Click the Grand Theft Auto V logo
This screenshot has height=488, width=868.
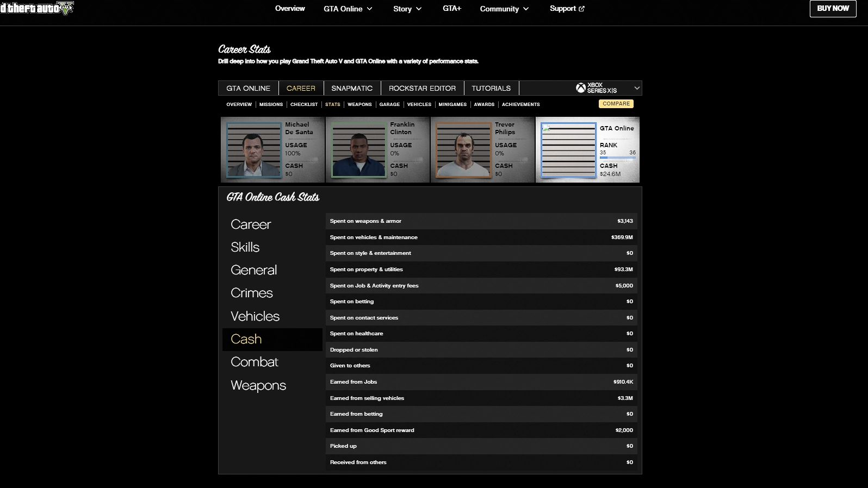pos(36,8)
